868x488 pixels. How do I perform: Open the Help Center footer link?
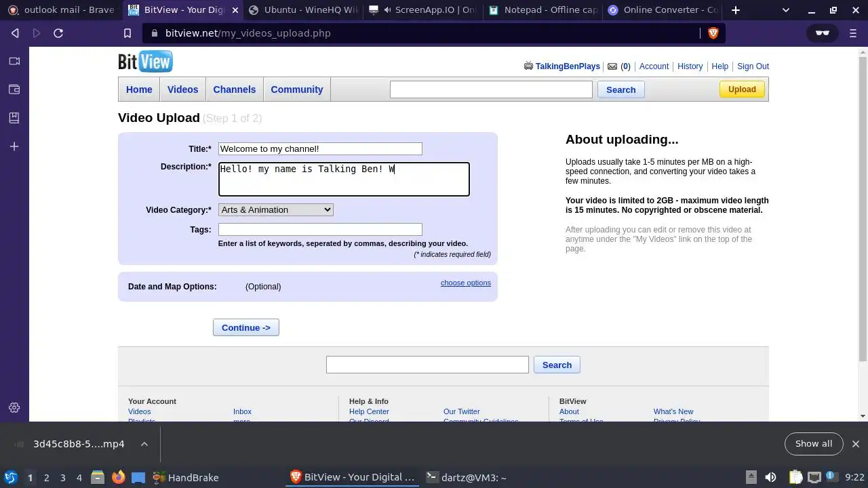click(369, 411)
